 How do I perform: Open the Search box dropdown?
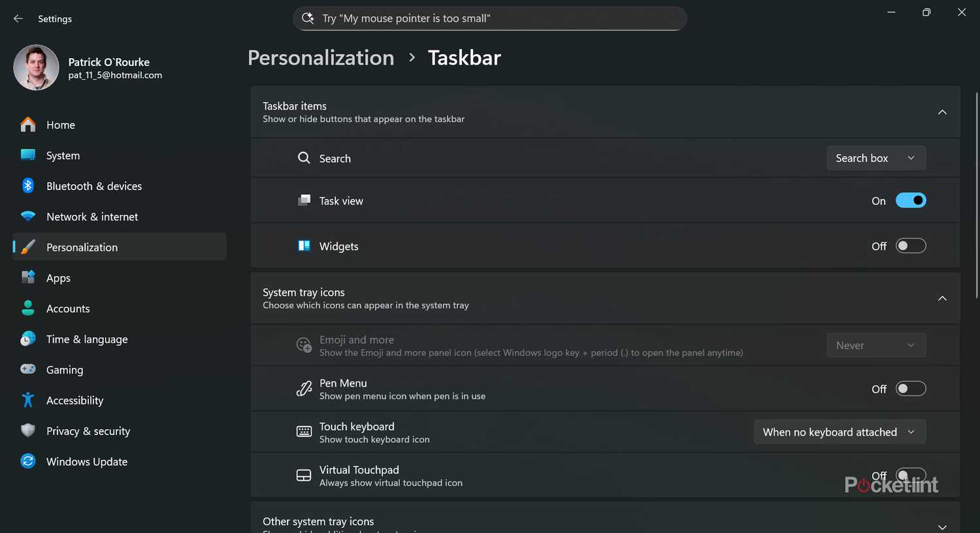(x=875, y=157)
